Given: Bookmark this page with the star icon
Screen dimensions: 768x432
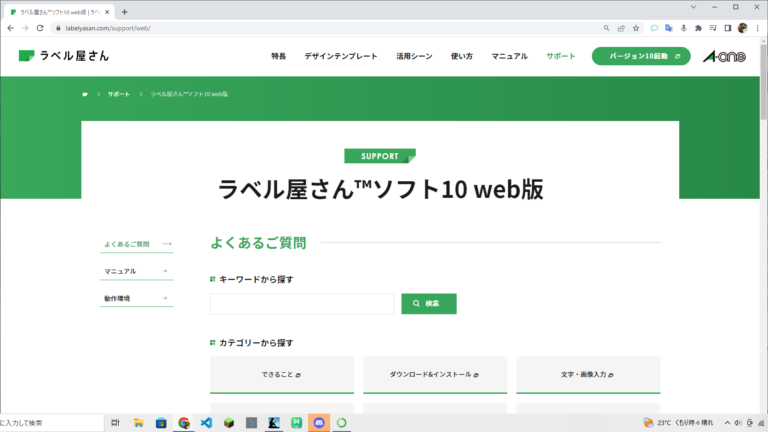Looking at the screenshot, I should pos(635,28).
